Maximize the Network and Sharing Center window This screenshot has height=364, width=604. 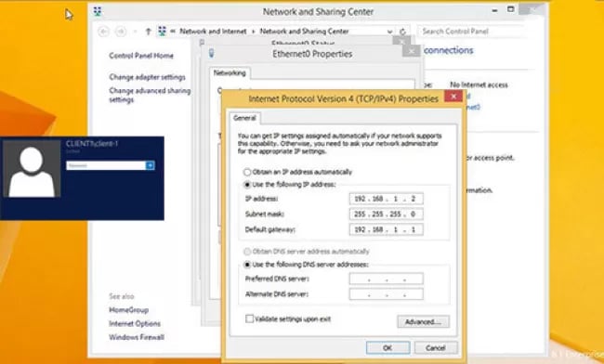point(511,9)
